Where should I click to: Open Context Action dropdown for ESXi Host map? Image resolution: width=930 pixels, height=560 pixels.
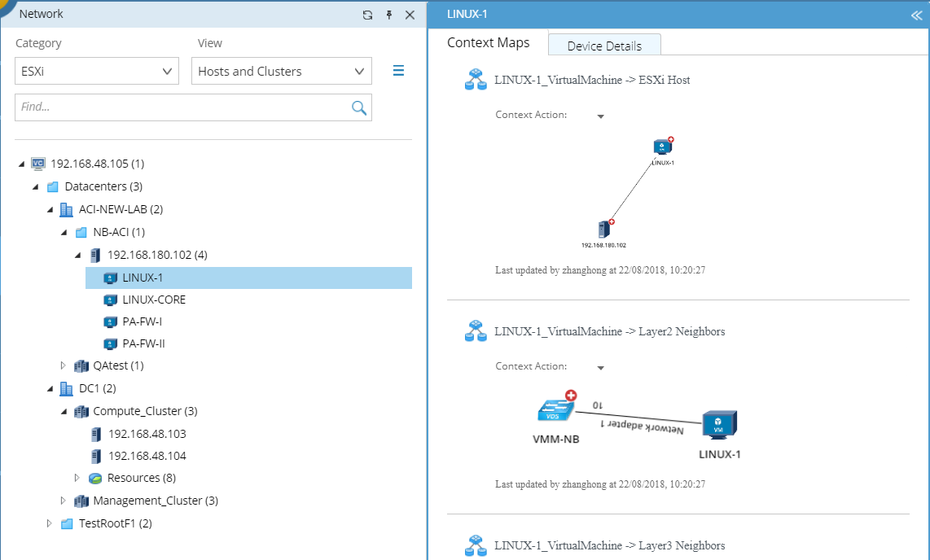[600, 116]
